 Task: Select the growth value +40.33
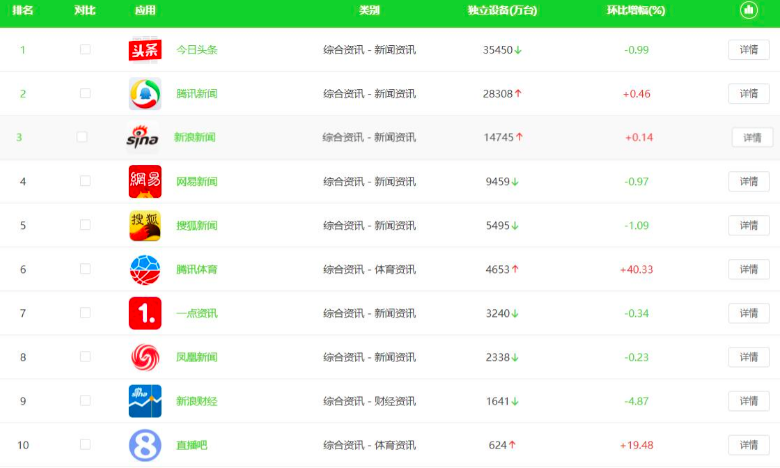637,270
